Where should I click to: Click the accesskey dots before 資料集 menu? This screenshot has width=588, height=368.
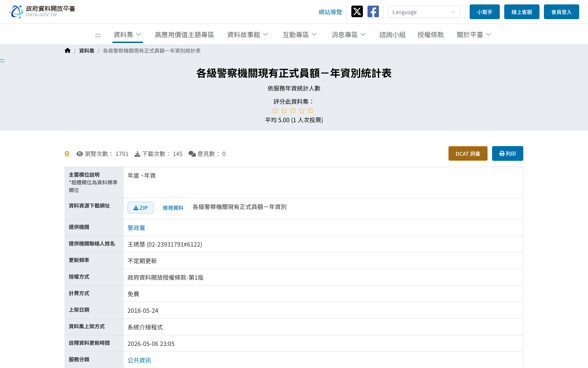(98, 35)
